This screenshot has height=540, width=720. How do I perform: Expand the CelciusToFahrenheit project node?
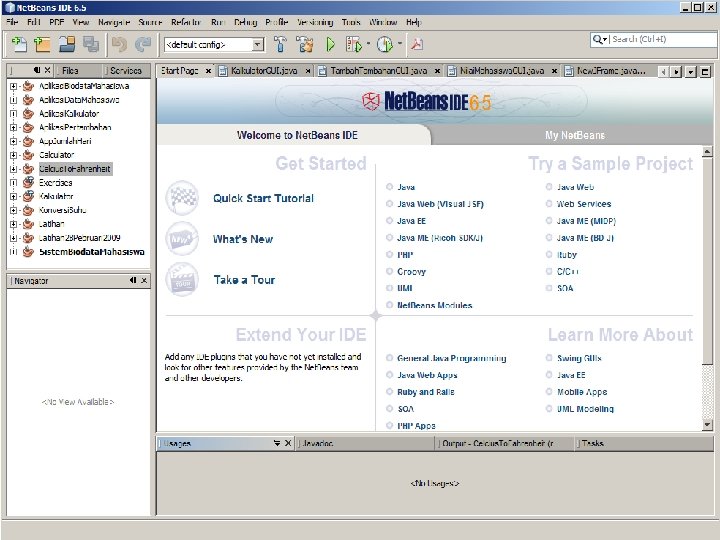pyautogui.click(x=13, y=169)
